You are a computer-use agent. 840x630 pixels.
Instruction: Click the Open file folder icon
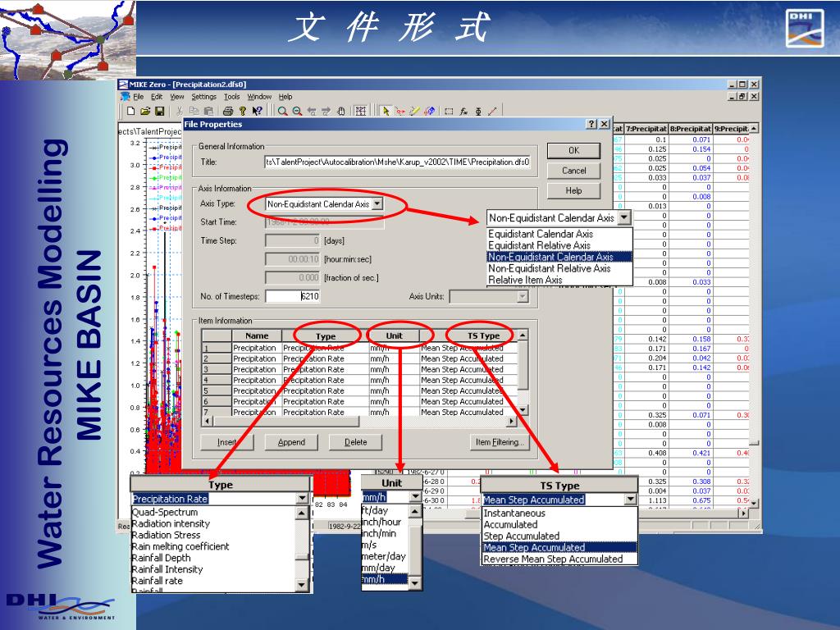[145, 111]
